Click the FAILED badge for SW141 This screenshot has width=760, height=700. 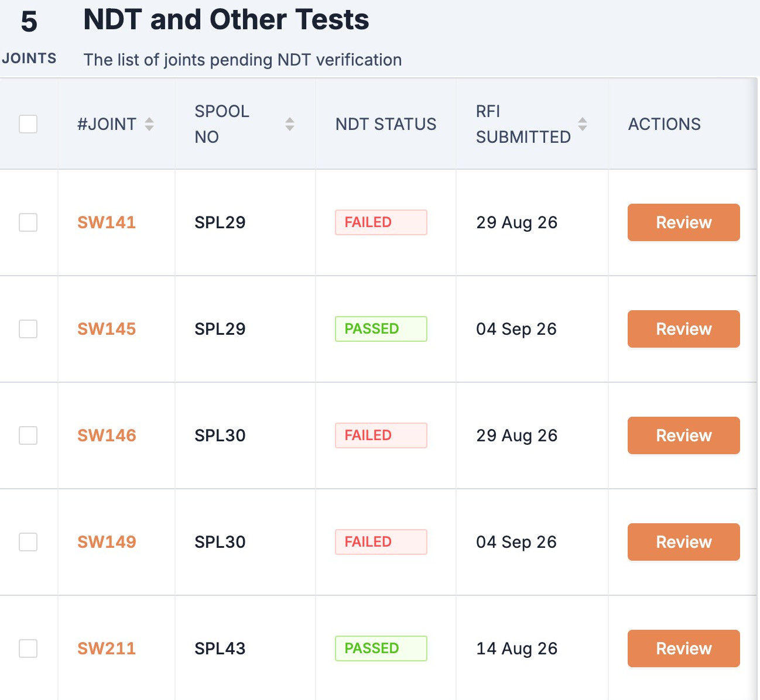(x=381, y=222)
